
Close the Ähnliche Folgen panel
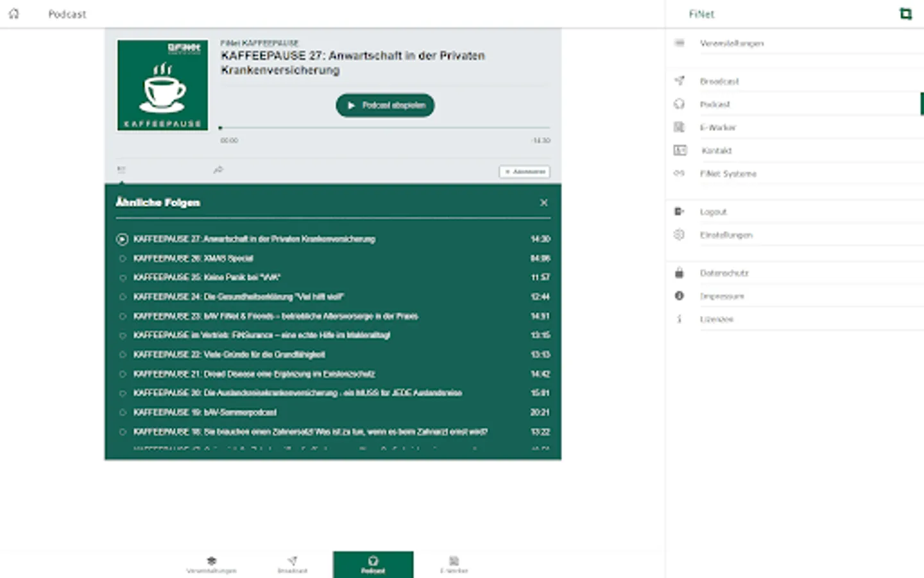click(543, 202)
